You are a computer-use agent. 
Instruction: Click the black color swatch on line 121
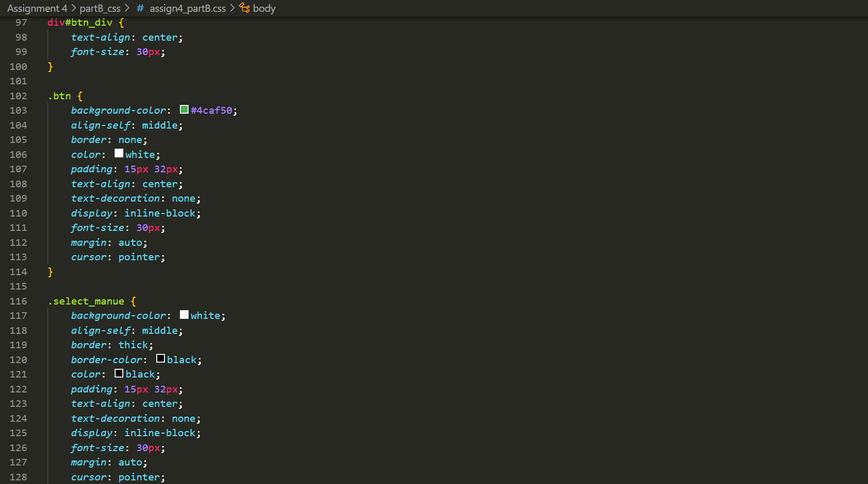[119, 373]
